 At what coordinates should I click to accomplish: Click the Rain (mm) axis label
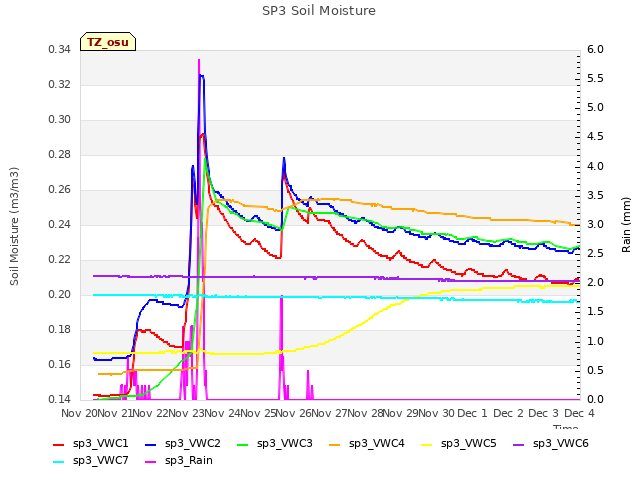coord(626,225)
